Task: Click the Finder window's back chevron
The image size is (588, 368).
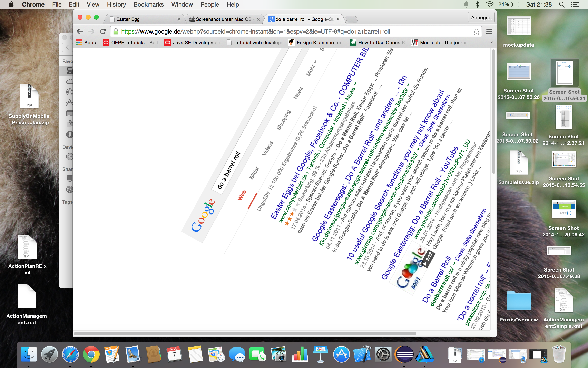Action: pyautogui.click(x=67, y=47)
